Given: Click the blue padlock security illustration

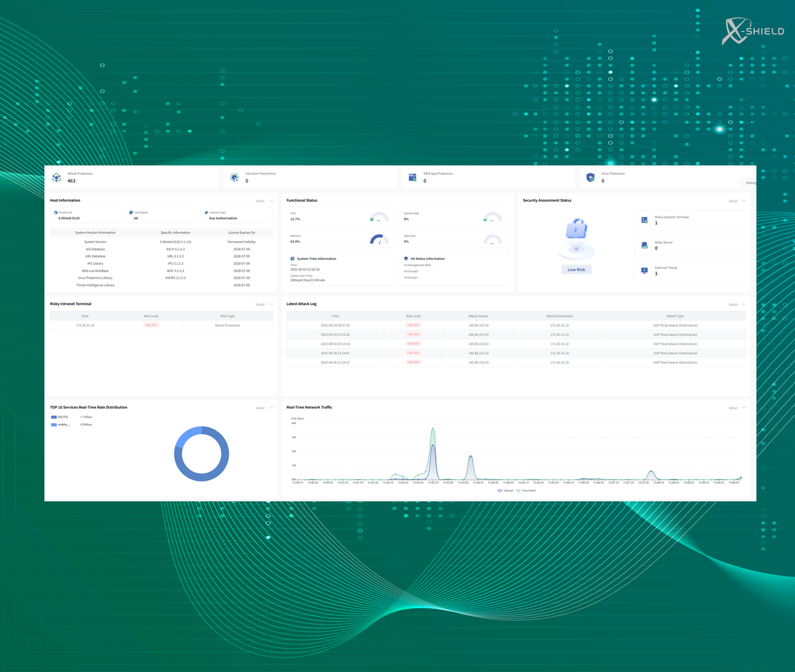Looking at the screenshot, I should pos(577,229).
